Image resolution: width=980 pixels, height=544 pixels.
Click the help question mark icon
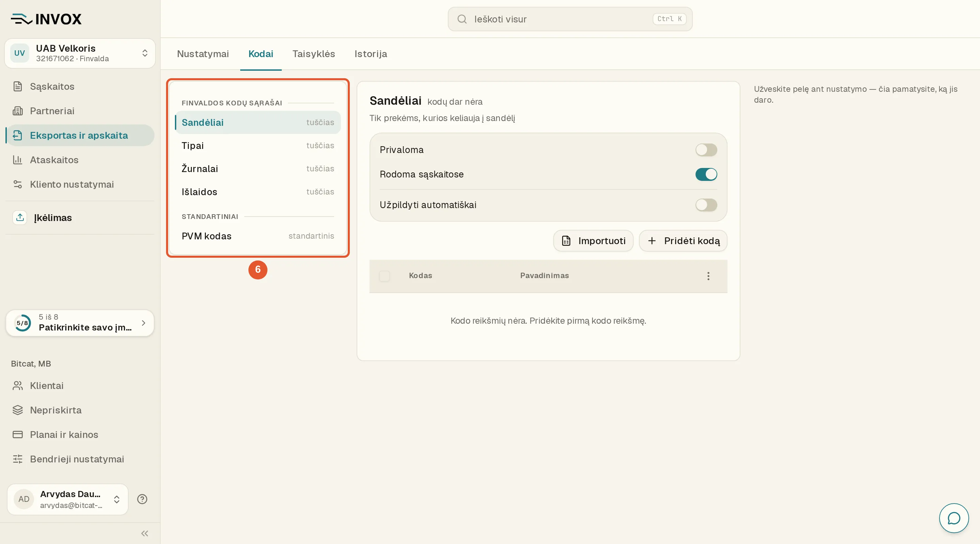[x=142, y=499]
